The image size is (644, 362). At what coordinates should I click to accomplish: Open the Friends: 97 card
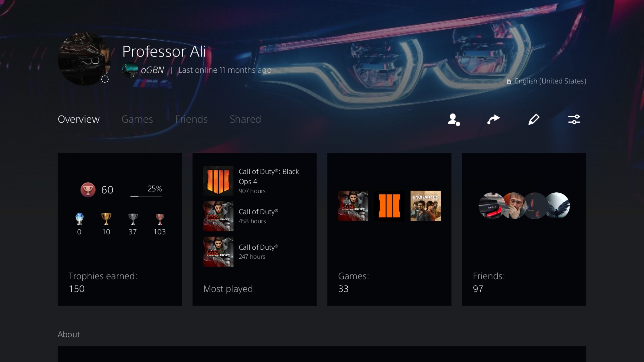524,229
